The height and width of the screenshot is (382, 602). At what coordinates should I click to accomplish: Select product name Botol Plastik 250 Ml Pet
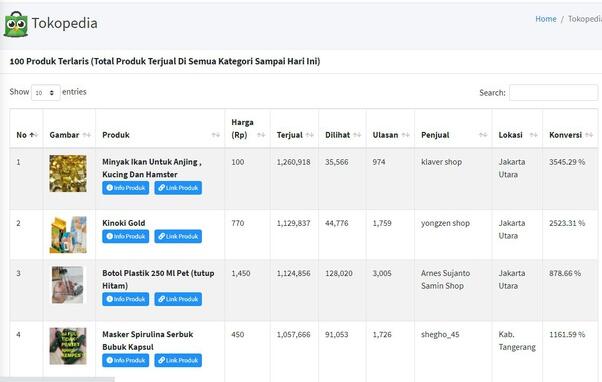click(158, 279)
